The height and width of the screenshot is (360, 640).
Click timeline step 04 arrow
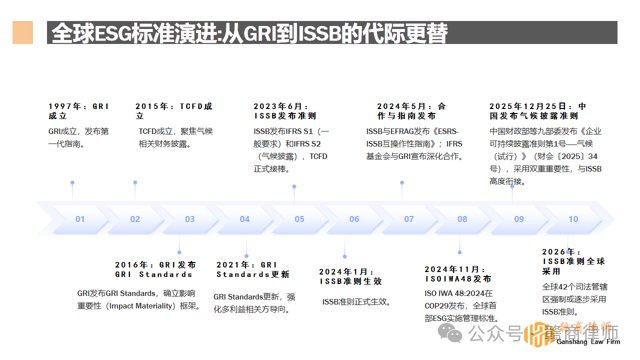coord(244,219)
